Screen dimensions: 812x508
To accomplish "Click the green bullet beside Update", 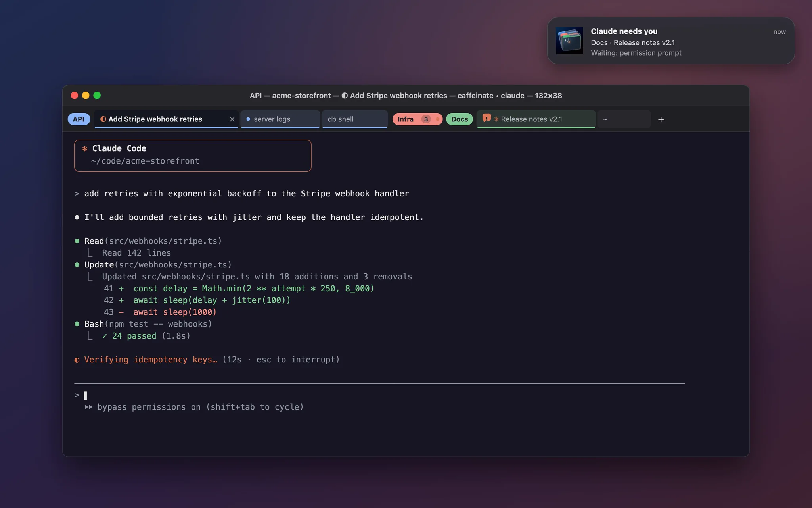I will (x=77, y=265).
